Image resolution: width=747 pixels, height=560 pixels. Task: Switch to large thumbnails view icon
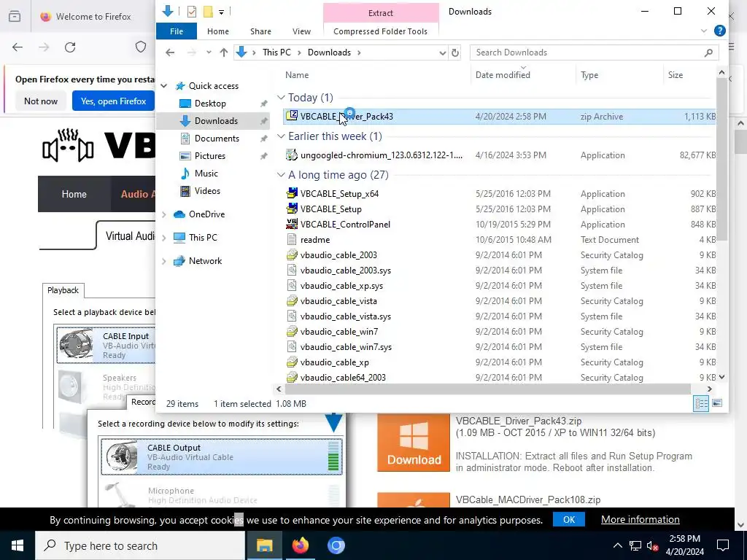pos(716,403)
